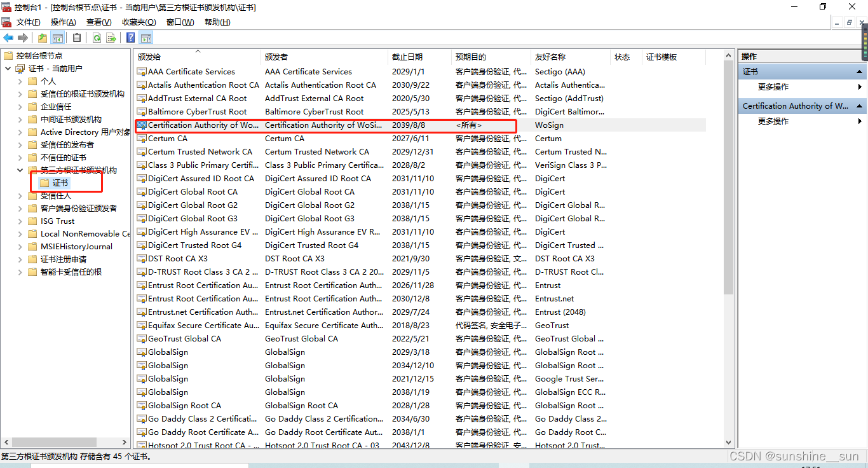Click folder icon next to 智能卡受信任的根
The width and height of the screenshot is (868, 468).
32,272
